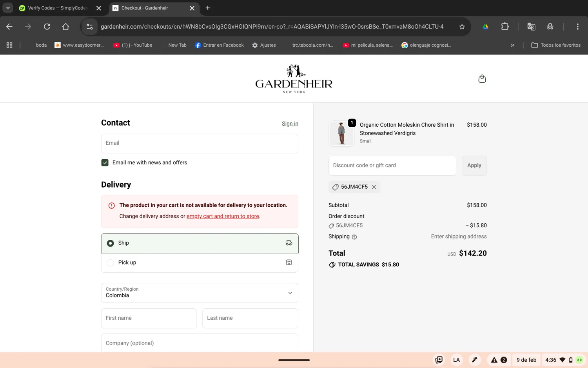This screenshot has width=588, height=368.
Task: Click the Gardenheir New York logo
Action: (294, 78)
